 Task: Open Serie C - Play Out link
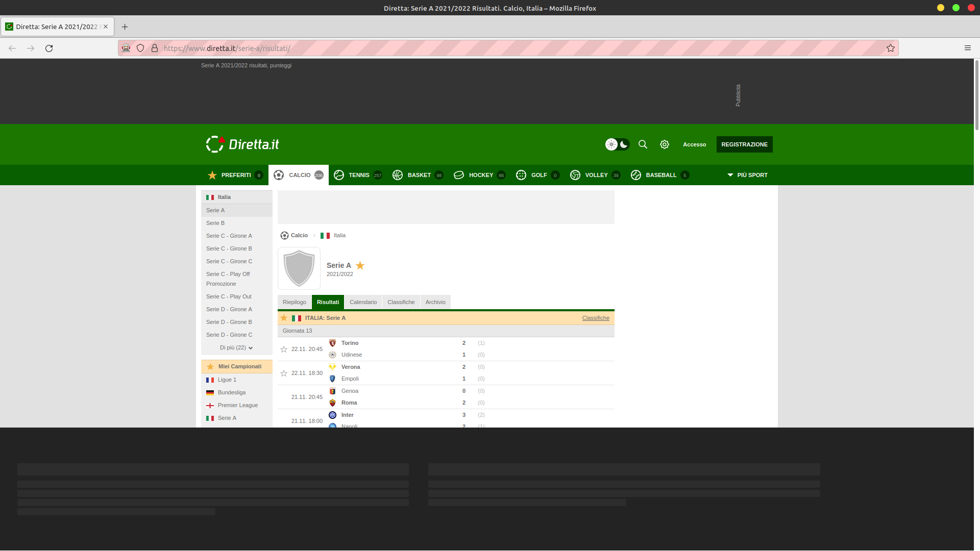tap(229, 296)
